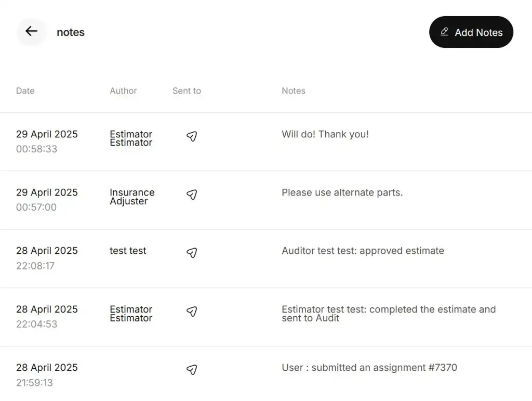The image size is (532, 401).
Task: Click the Insurance Adjuster author name
Action: tap(132, 197)
